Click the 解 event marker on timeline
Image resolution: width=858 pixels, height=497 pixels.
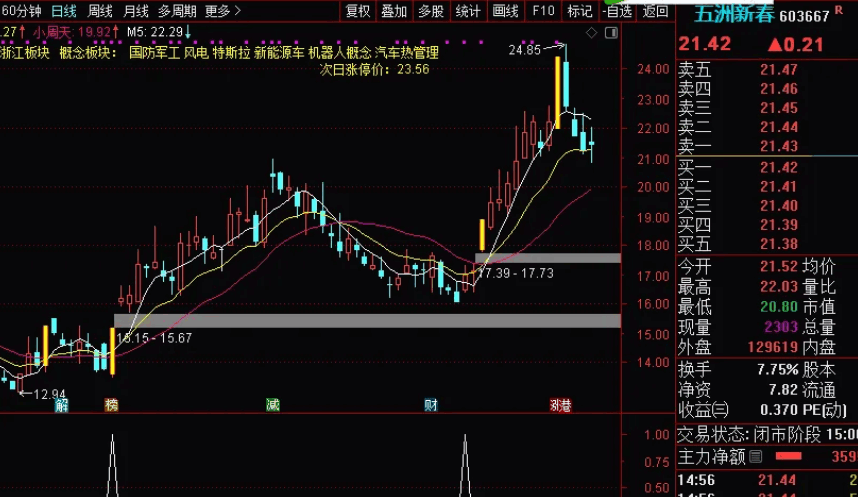[x=62, y=405]
